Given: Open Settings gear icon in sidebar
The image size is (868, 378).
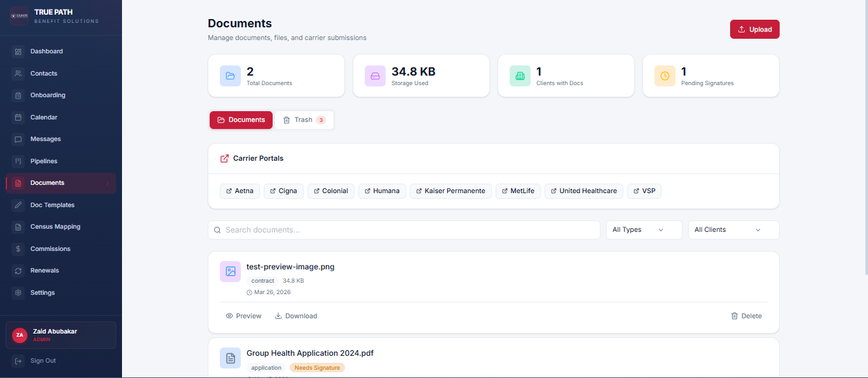Looking at the screenshot, I should [18, 293].
